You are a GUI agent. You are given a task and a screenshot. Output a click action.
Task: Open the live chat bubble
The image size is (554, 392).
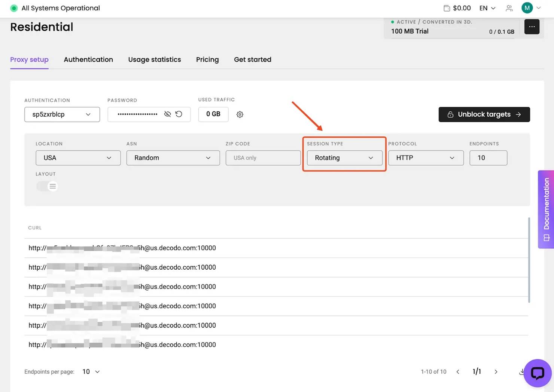click(x=537, y=373)
